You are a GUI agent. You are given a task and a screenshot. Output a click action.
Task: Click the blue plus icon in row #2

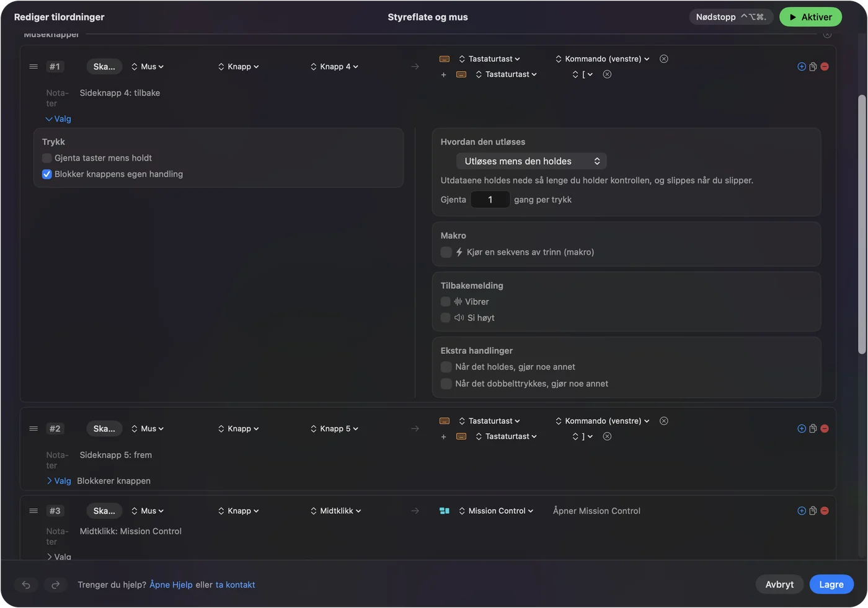(x=802, y=428)
